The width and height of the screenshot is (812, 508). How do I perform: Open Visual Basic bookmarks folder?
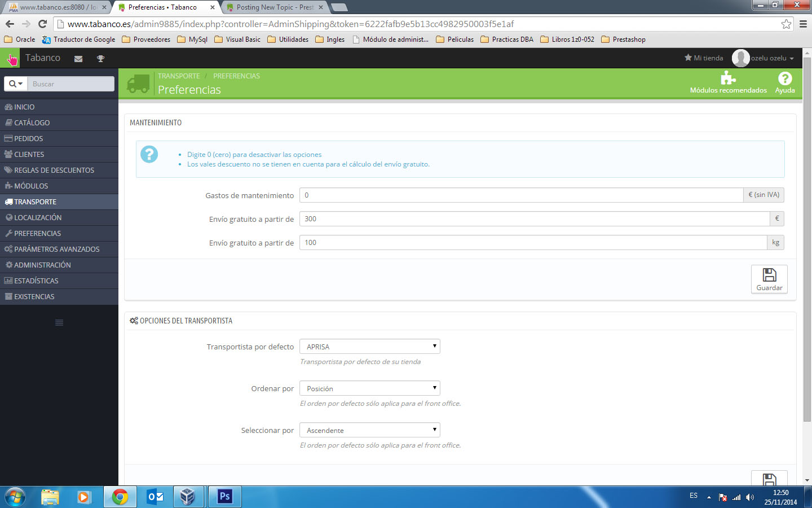pos(237,40)
